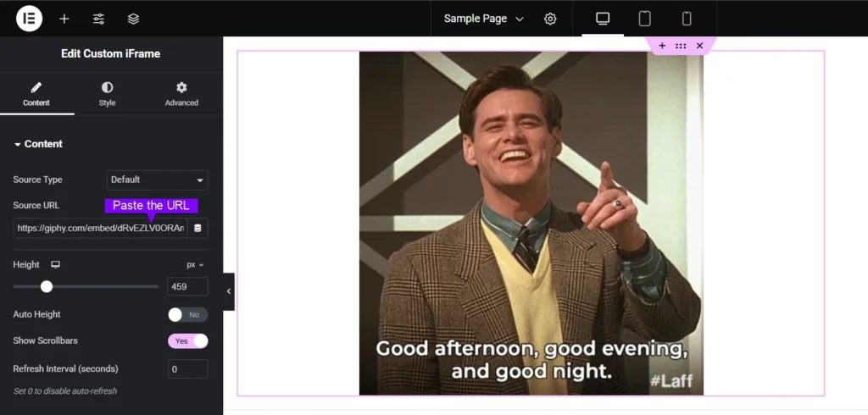Switch to mobile preview mode
Viewport: 868px width, 415px height.
tap(687, 19)
